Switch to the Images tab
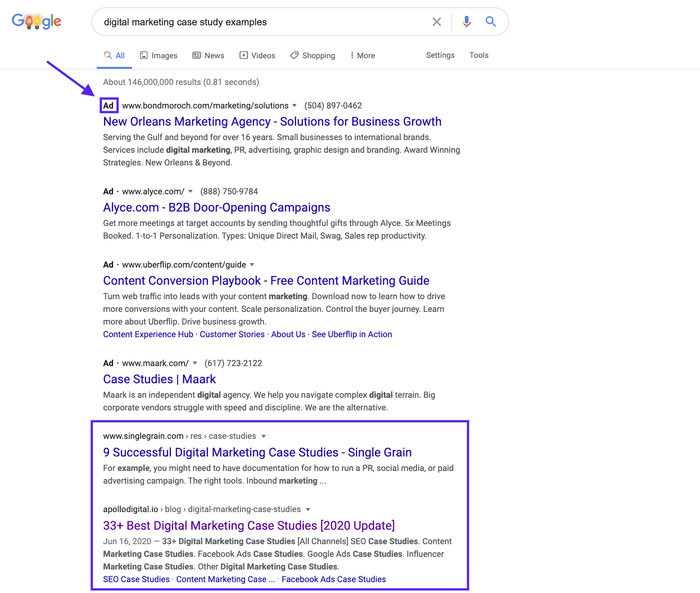Image resolution: width=700 pixels, height=593 pixels. [x=159, y=56]
